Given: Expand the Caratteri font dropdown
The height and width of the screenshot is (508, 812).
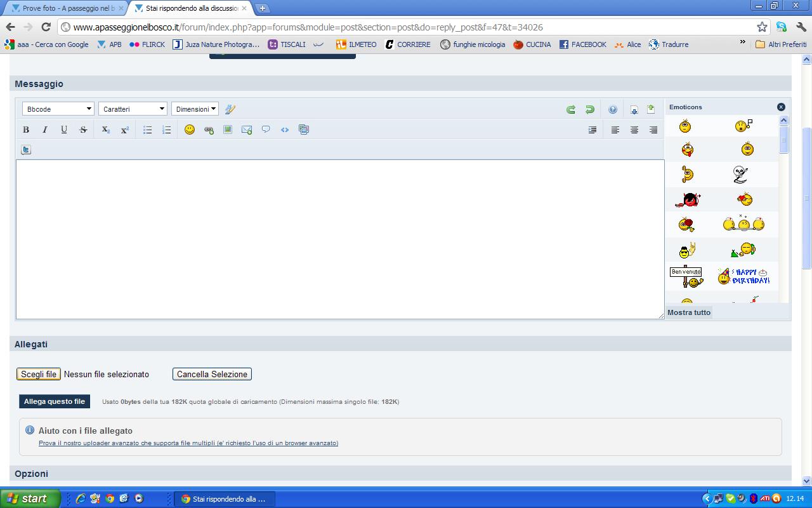Looking at the screenshot, I should [133, 109].
